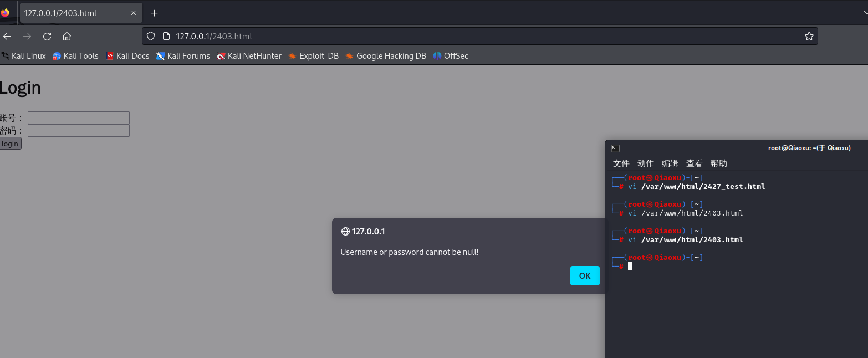Open the 查看 menu in terminal
The height and width of the screenshot is (358, 868).
click(x=695, y=163)
